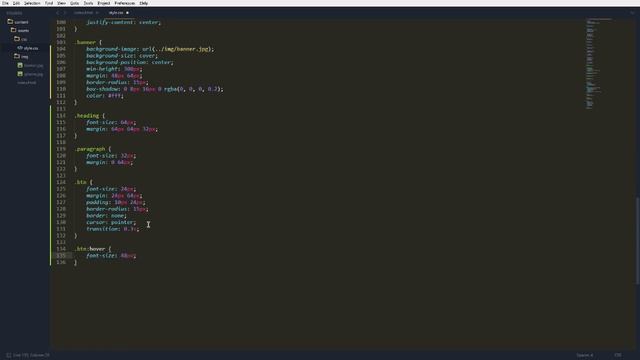Open the Edit menu
The height and width of the screenshot is (360, 640).
tap(16, 3)
